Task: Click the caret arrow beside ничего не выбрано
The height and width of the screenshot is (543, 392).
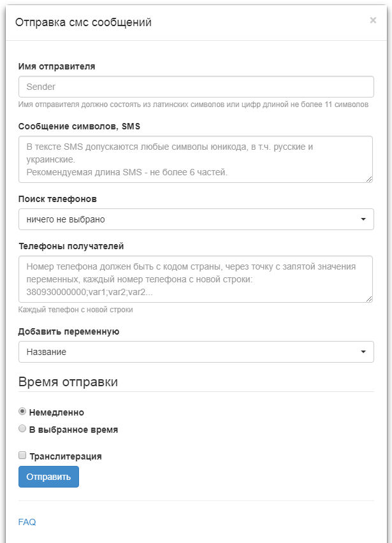Action: (x=363, y=219)
